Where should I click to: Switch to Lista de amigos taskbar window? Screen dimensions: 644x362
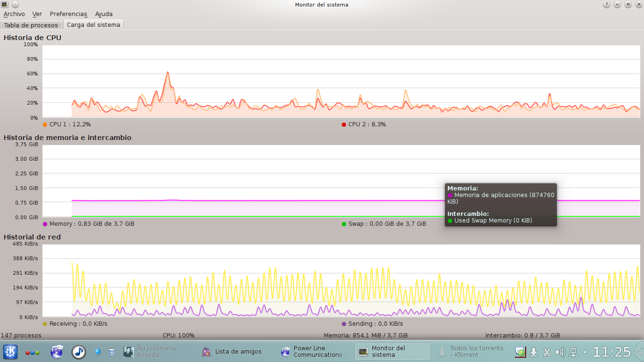(x=236, y=352)
